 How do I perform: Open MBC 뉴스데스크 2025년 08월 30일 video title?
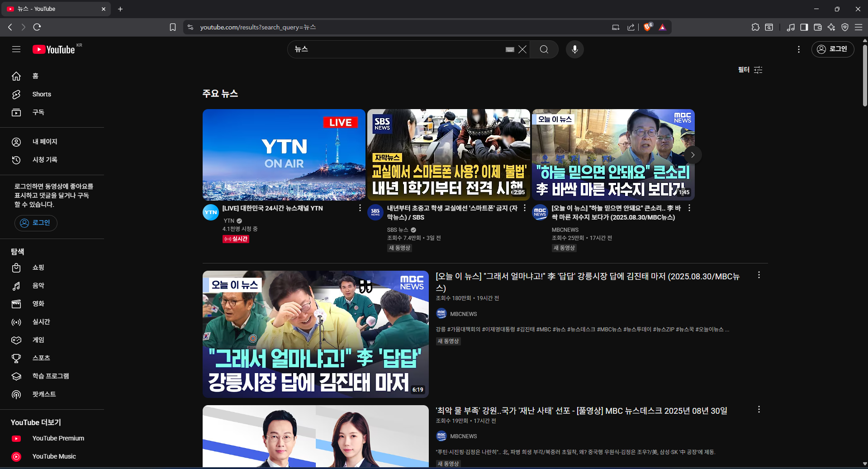[582, 411]
